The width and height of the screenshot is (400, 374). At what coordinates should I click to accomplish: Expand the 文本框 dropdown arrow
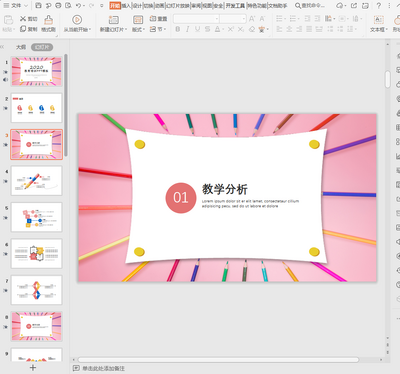pos(387,30)
